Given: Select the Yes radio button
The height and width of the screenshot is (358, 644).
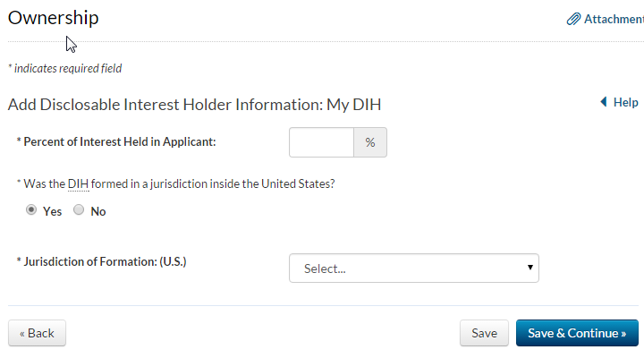Looking at the screenshot, I should pos(31,210).
